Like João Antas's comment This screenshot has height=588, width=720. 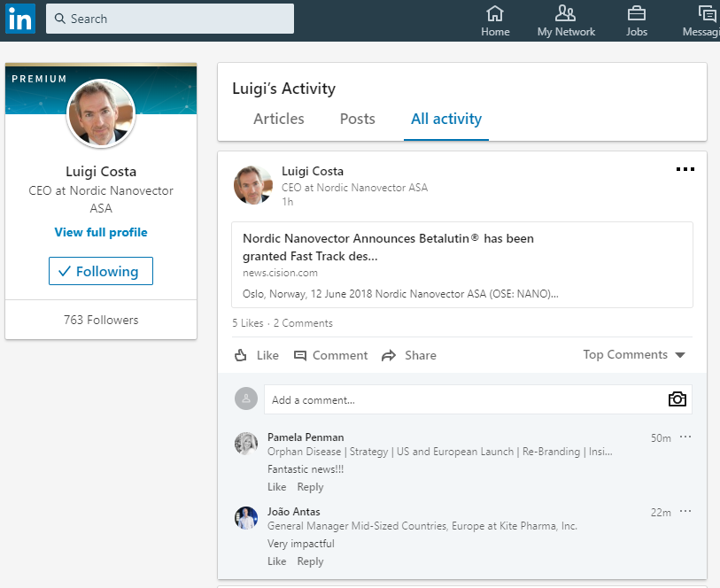pos(277,561)
